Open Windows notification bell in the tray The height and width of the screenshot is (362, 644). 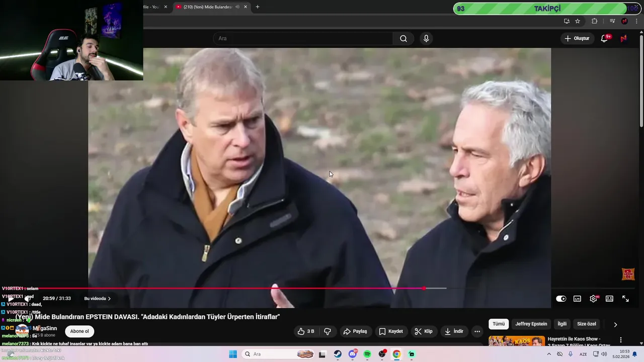(634, 354)
